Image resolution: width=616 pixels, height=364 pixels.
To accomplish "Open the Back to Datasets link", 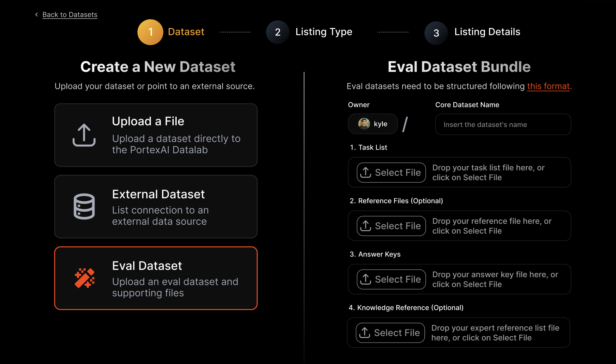I will [70, 15].
